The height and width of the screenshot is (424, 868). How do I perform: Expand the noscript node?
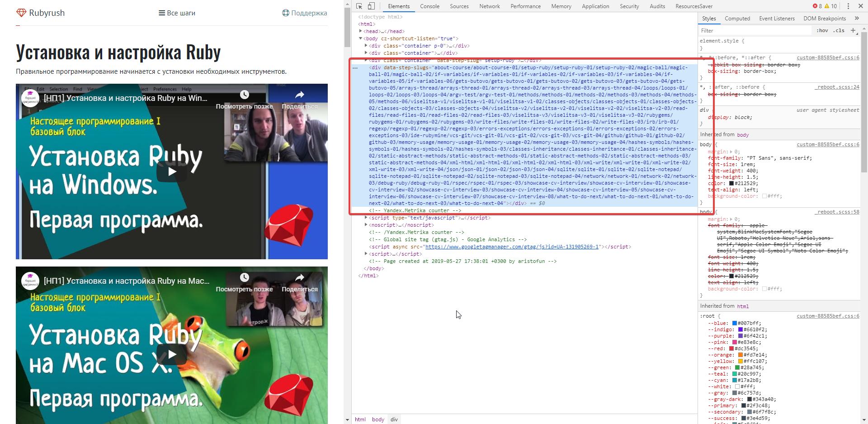coord(366,225)
